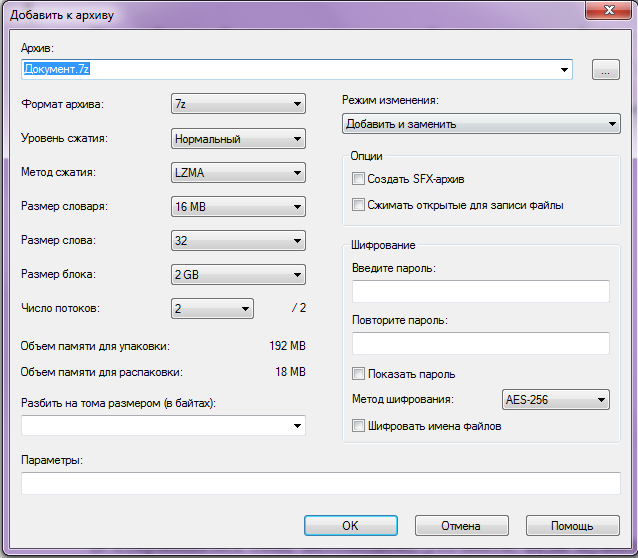Viewport: 638px width, 558px height.
Task: Click the Опции group title
Action: [x=366, y=156]
